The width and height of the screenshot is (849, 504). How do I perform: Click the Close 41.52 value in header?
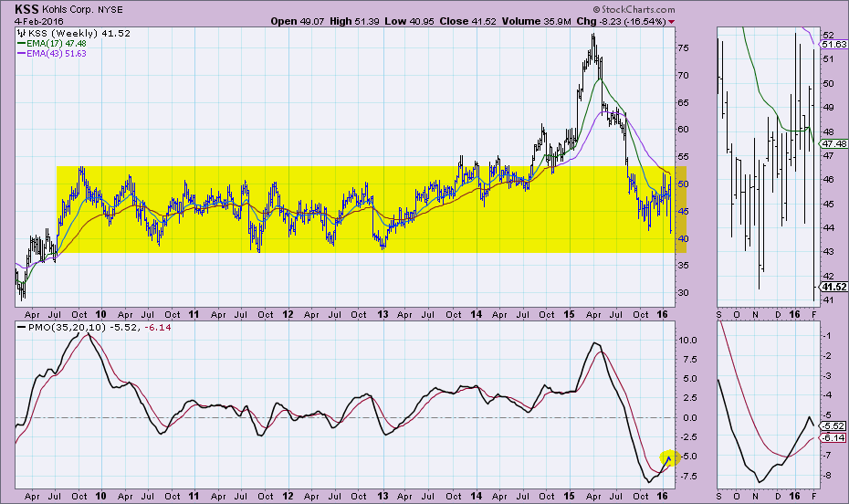[x=467, y=21]
